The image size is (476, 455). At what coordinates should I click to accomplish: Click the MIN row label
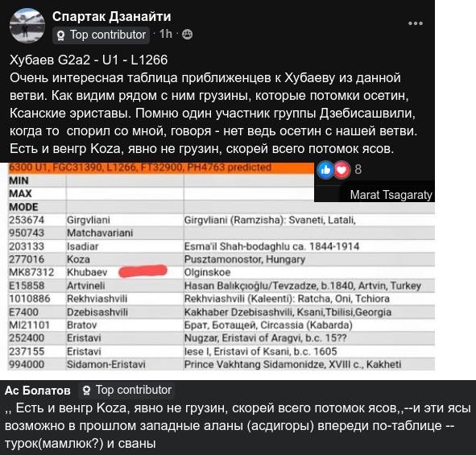(x=19, y=180)
